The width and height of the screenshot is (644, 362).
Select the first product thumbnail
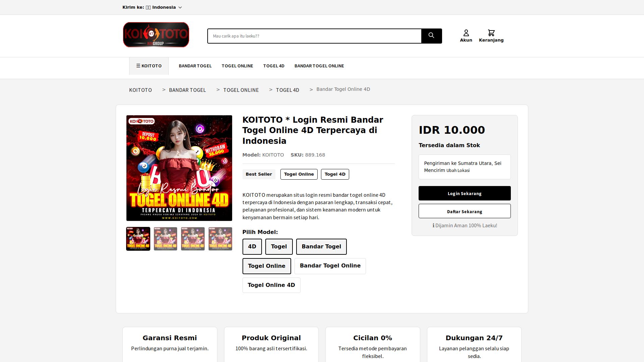click(138, 239)
